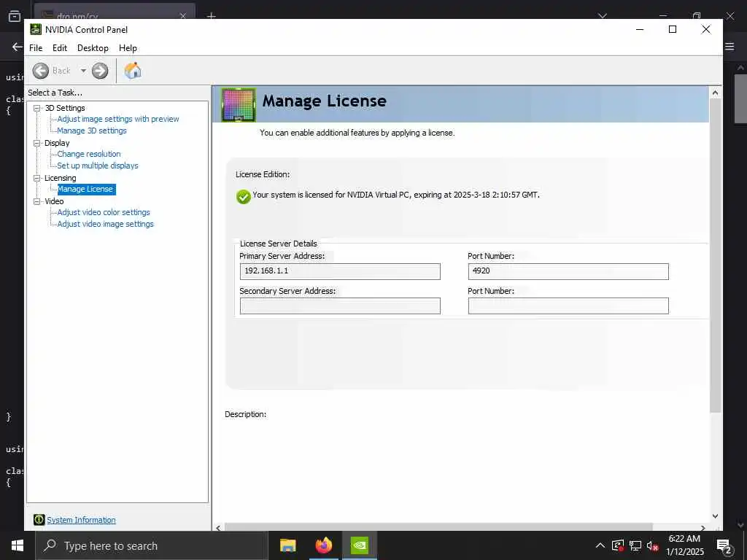Click the background window tab list chevron
Screen dimensions: 747x560
(x=603, y=16)
